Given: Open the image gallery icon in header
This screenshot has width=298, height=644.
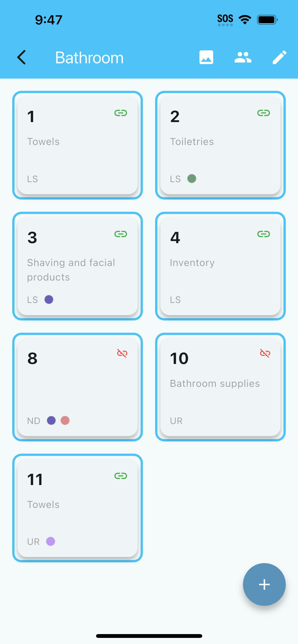Looking at the screenshot, I should point(206,57).
